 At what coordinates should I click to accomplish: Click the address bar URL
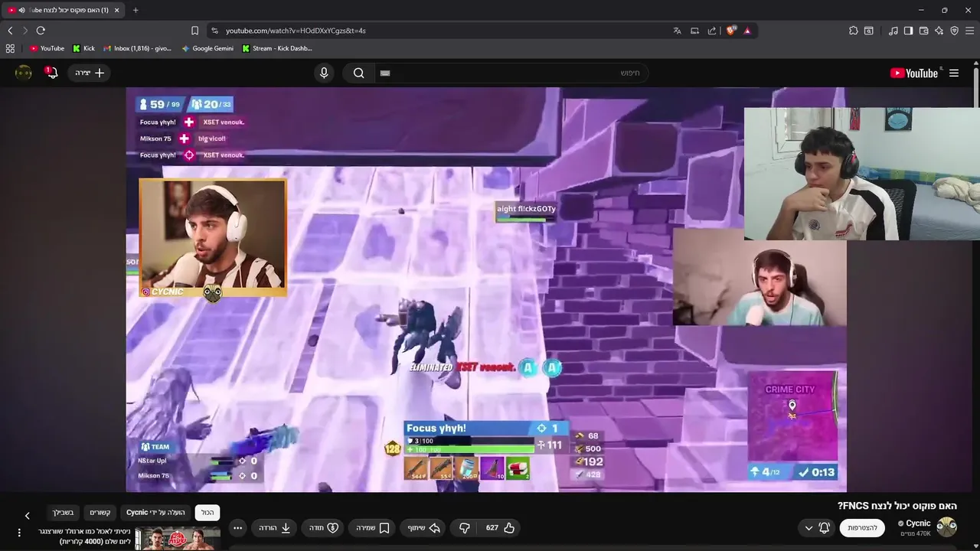[296, 31]
